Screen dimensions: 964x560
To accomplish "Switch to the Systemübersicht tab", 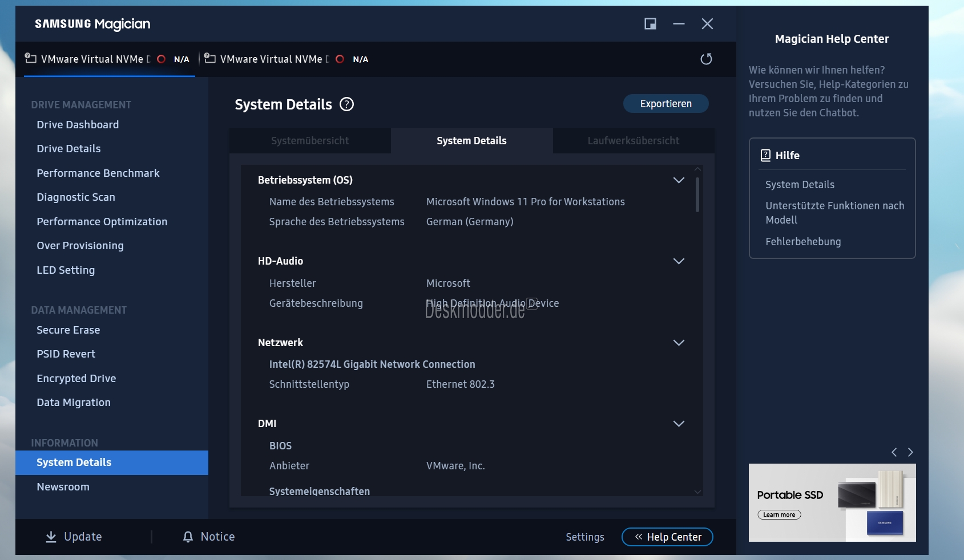I will tap(310, 141).
